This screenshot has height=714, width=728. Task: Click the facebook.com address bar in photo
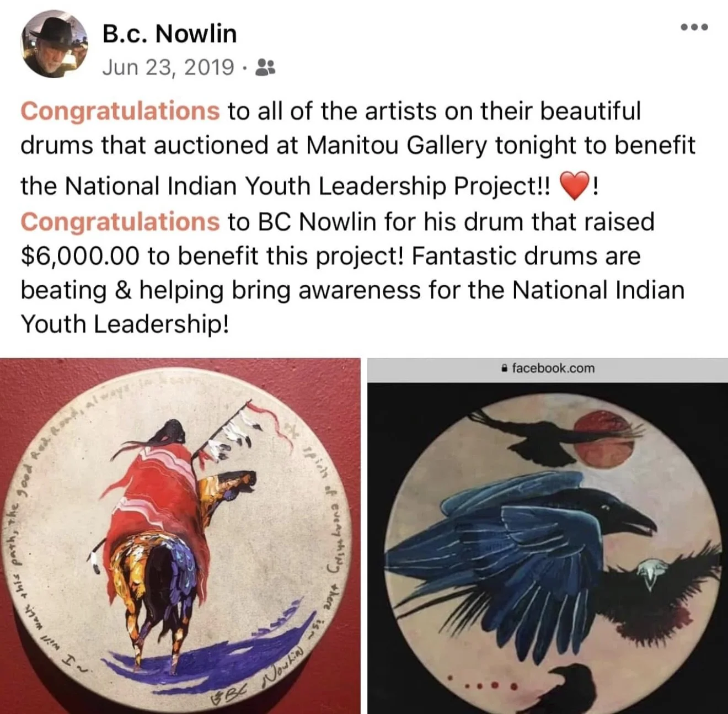pyautogui.click(x=548, y=369)
